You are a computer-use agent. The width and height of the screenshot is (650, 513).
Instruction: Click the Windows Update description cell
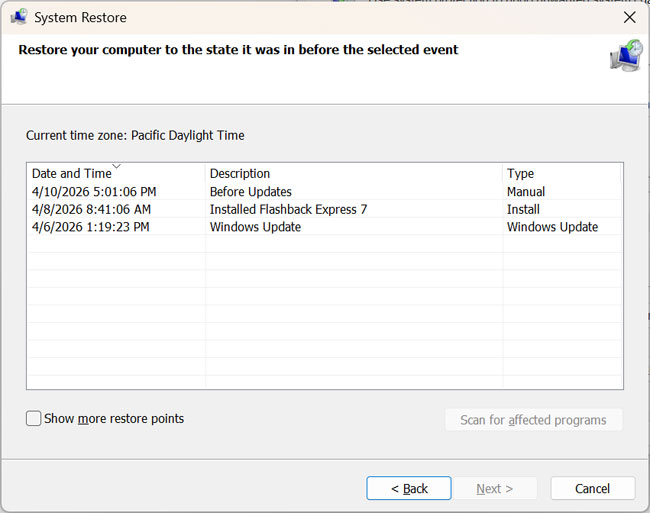point(255,227)
